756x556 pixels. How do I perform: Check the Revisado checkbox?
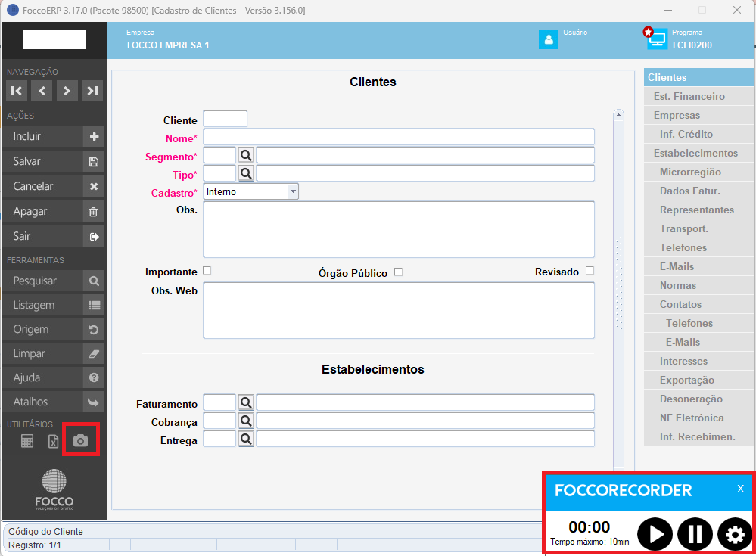pos(590,271)
